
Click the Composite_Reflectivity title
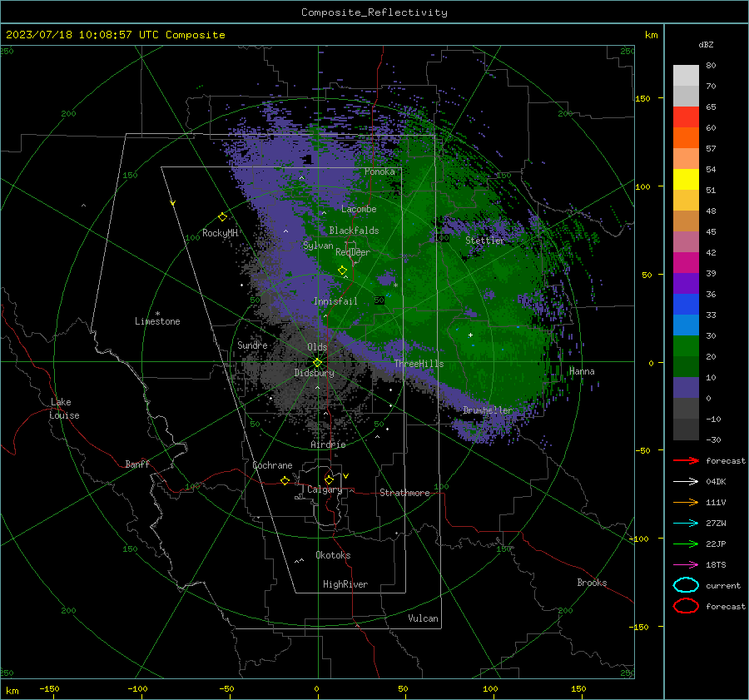click(374, 12)
